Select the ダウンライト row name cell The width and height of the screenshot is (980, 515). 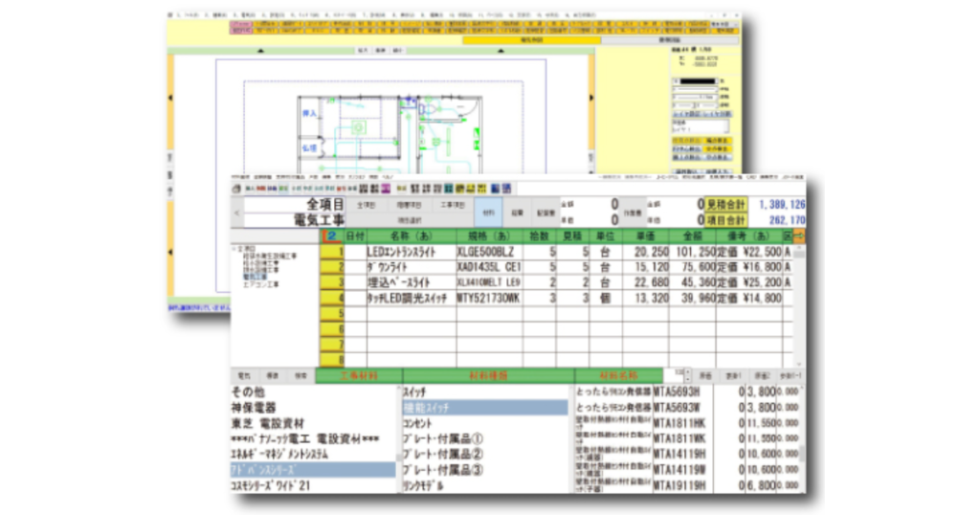pos(412,267)
